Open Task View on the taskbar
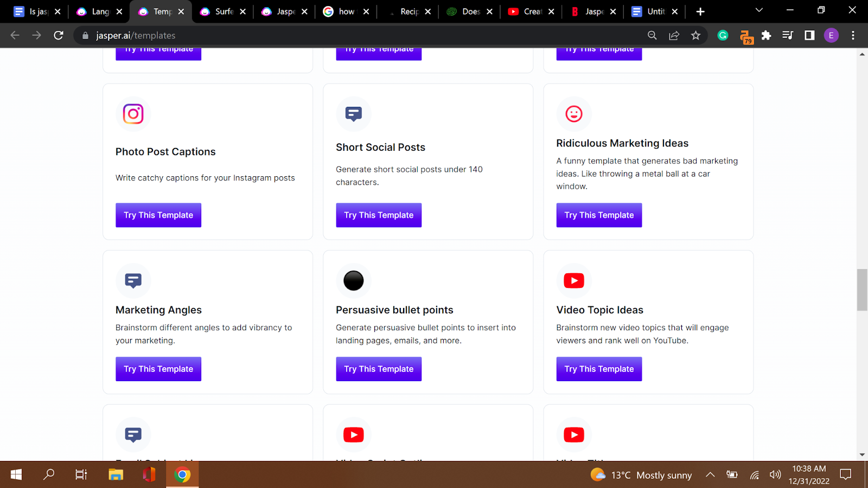Screen dimensions: 868x488 coord(81,475)
